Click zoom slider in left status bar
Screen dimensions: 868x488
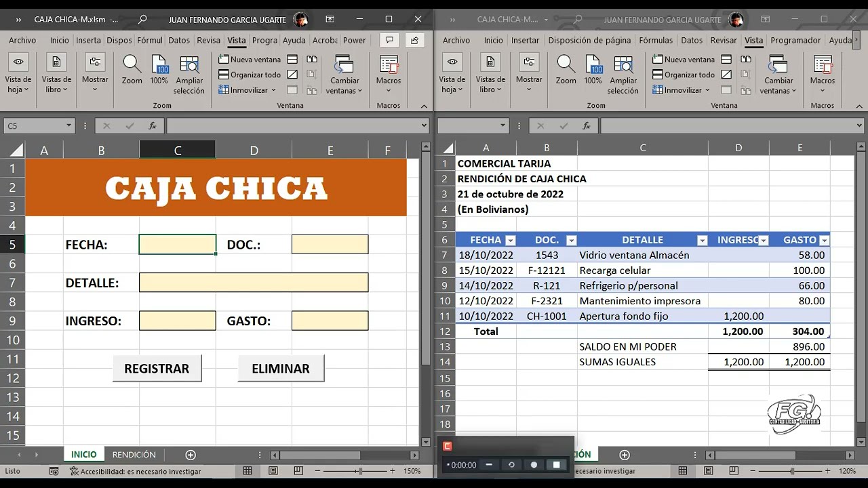click(359, 471)
